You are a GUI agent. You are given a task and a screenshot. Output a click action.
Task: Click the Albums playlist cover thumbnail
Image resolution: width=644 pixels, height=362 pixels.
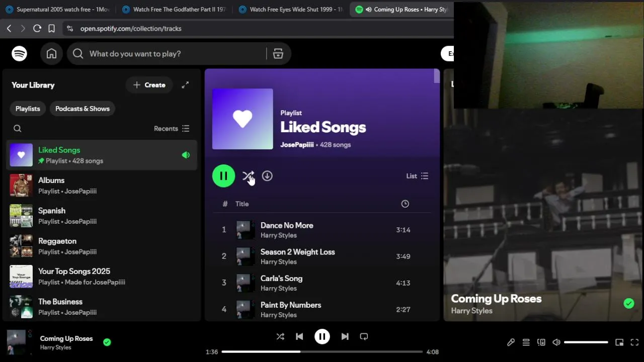[x=21, y=186]
